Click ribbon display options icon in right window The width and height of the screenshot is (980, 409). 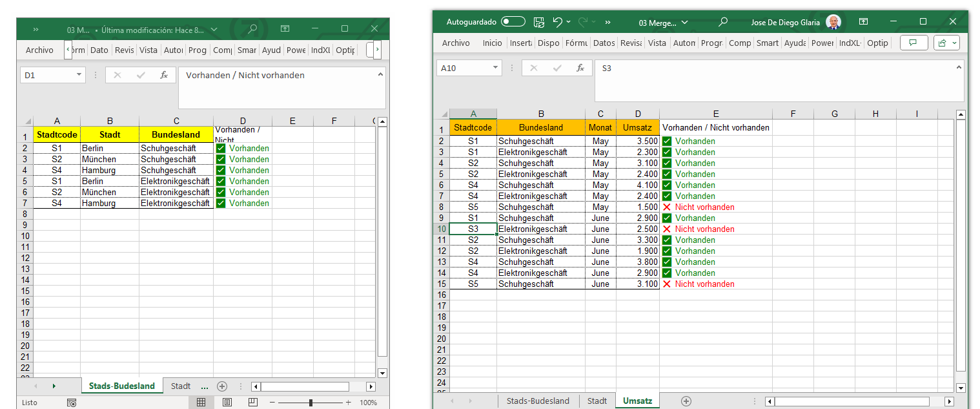[x=864, y=22]
